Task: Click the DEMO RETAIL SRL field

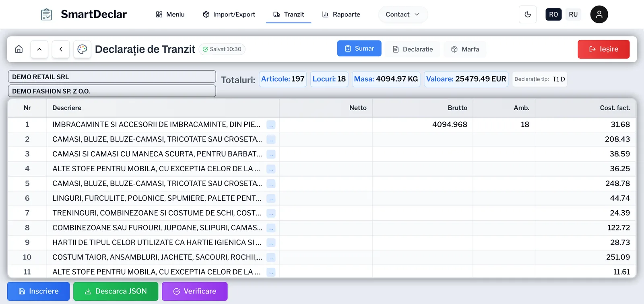Action: 112,77
